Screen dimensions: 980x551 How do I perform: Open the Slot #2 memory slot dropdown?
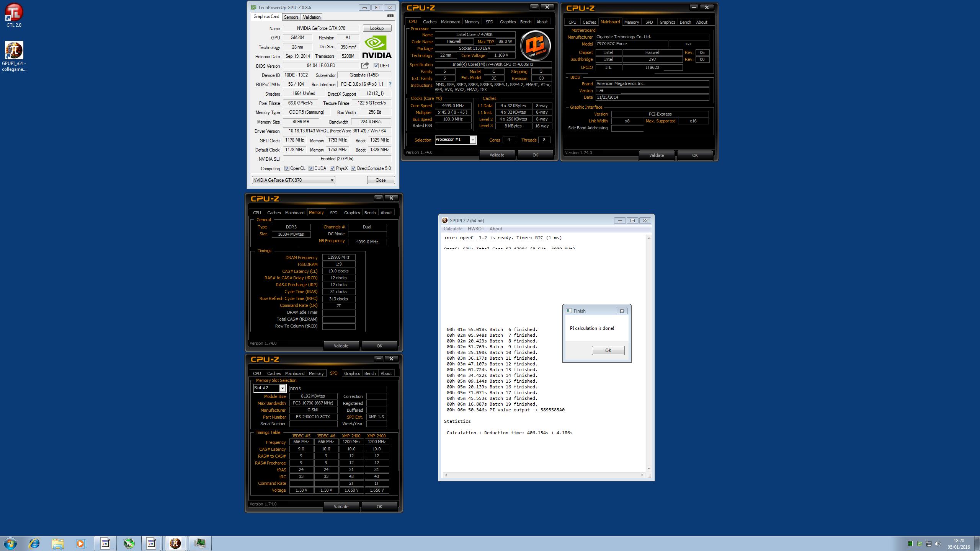269,388
